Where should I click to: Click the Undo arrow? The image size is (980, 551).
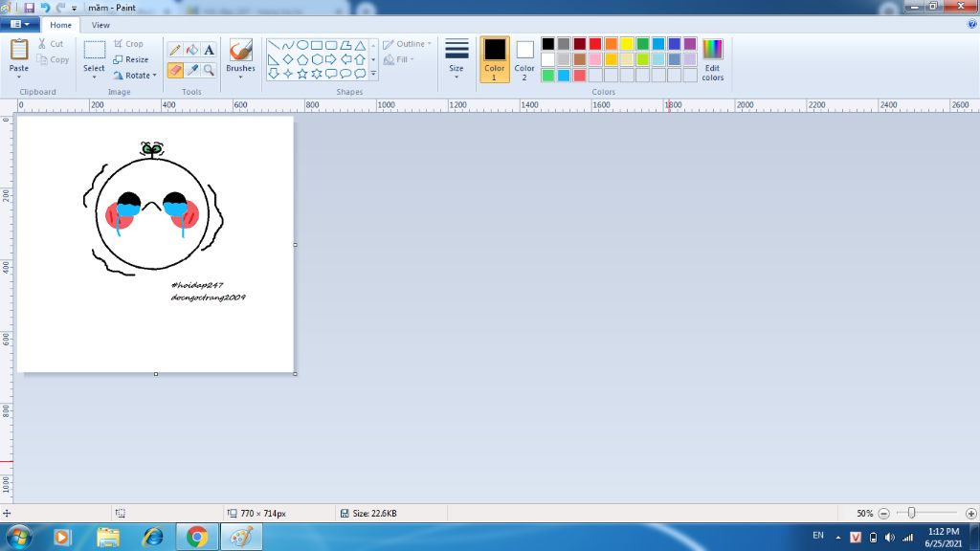(x=45, y=8)
